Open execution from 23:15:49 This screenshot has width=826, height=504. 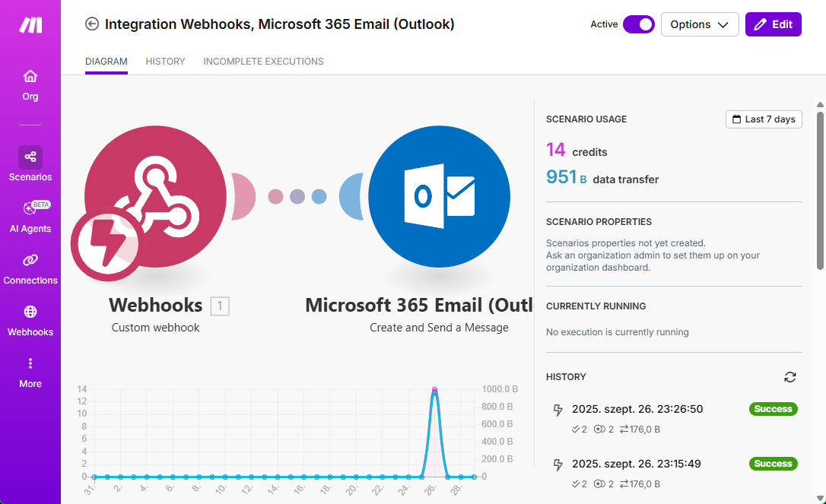click(x=637, y=464)
